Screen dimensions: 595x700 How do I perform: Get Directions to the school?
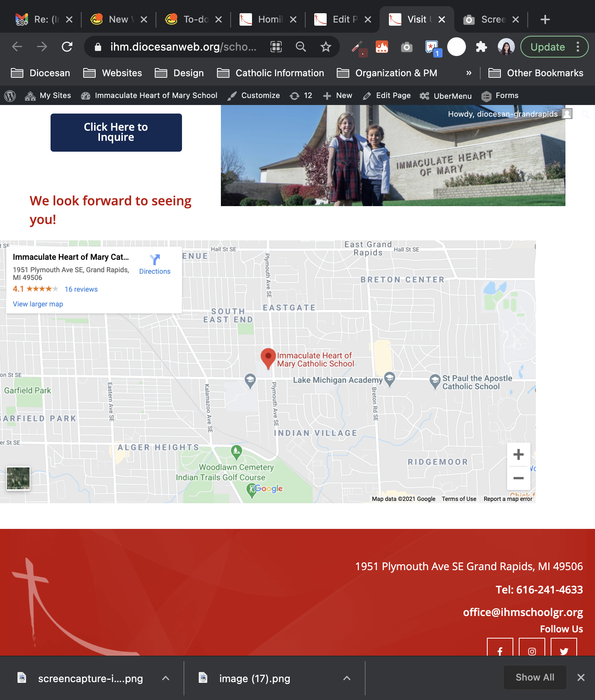point(155,264)
